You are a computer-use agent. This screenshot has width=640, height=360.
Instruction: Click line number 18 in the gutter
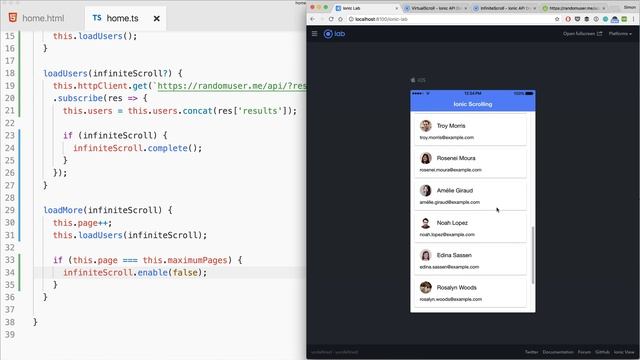tap(10, 73)
